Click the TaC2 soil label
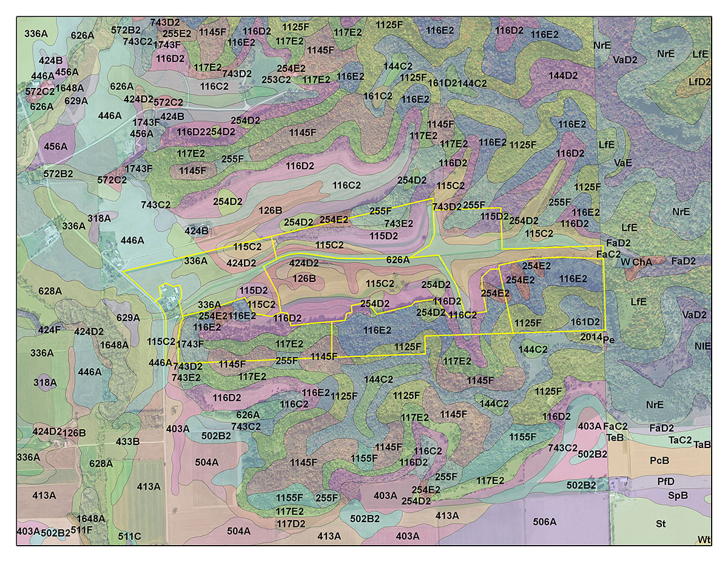The image size is (728, 562). 680,440
